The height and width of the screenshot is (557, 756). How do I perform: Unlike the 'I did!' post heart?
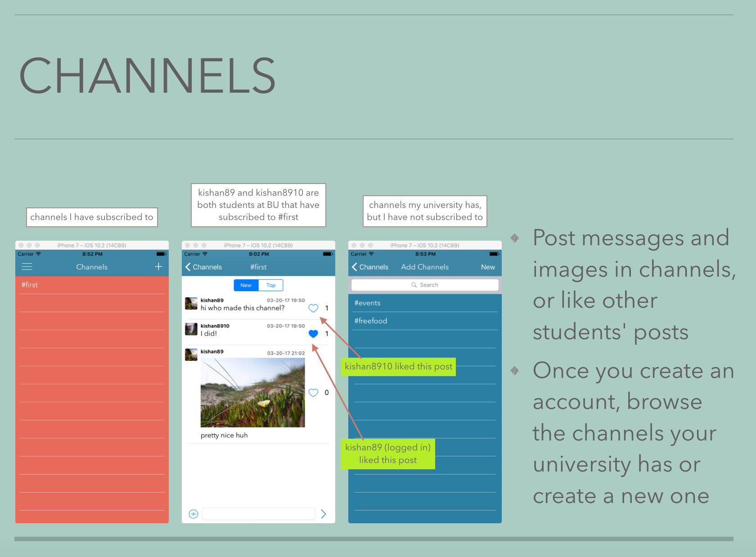(x=313, y=334)
